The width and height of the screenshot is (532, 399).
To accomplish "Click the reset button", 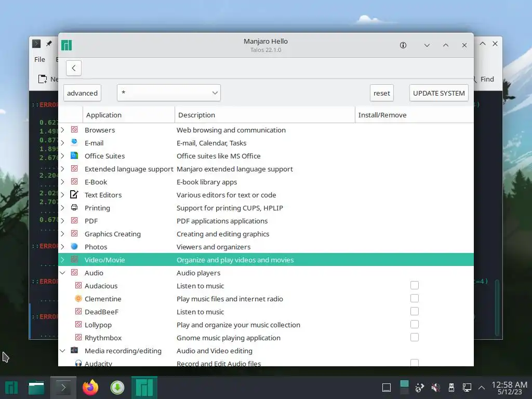I will 382,92.
